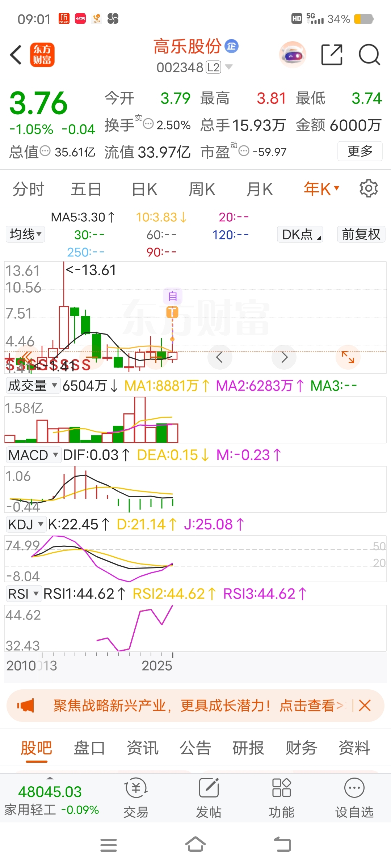
Task: Toggle the 前复权 adjustment button
Action: click(x=361, y=234)
